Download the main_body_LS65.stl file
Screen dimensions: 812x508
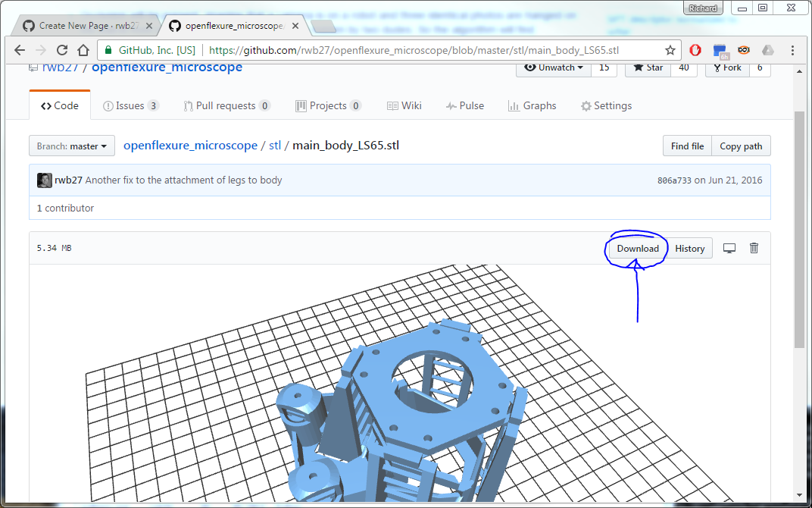tap(637, 248)
